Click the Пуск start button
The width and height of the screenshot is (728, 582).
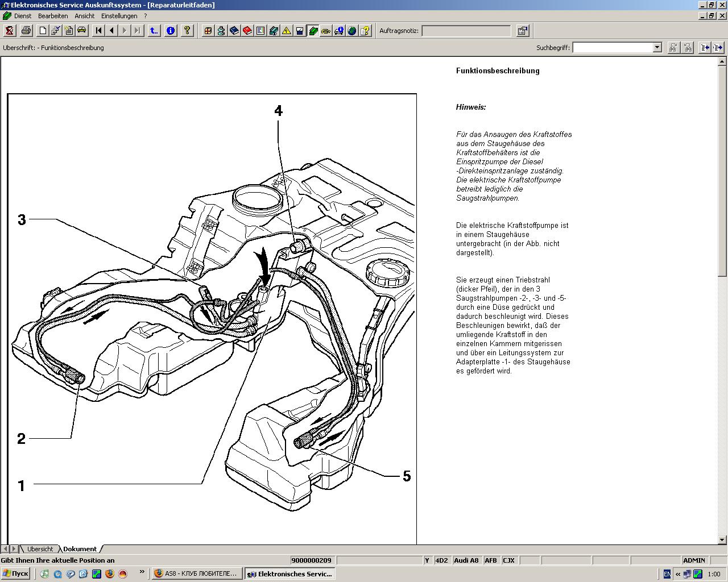coord(16,573)
